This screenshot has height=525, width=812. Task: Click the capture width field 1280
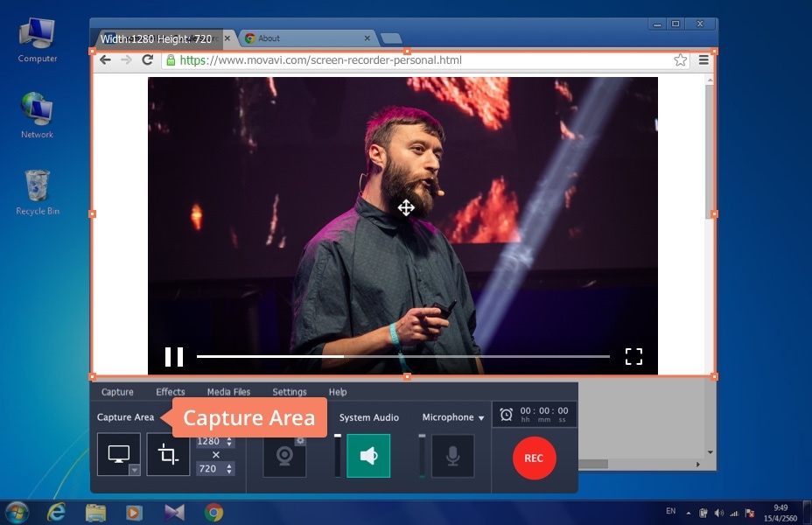pyautogui.click(x=209, y=442)
